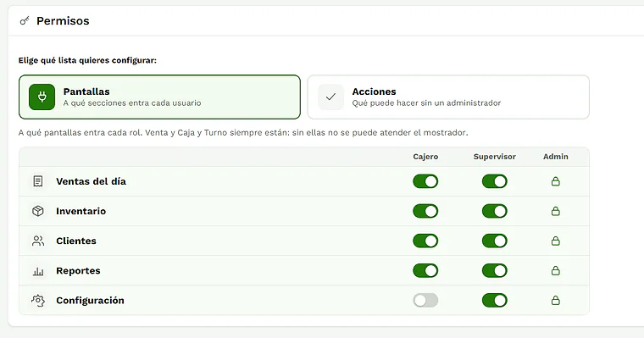The width and height of the screenshot is (644, 338).
Task: Click the Admin column header
Action: point(555,157)
